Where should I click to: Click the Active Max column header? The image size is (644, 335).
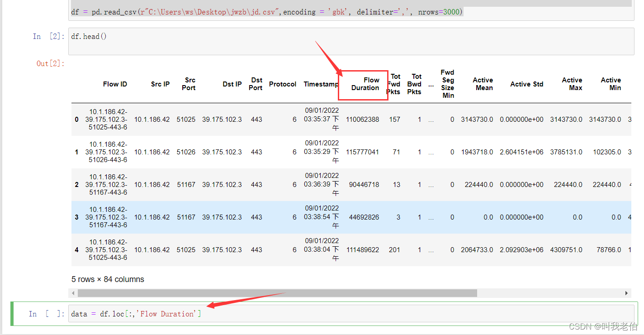[572, 84]
